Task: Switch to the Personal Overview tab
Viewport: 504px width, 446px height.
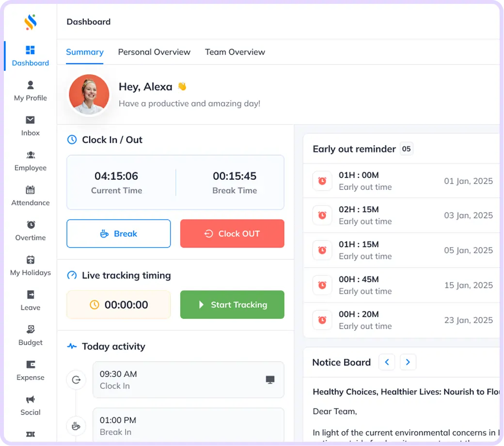Action: 154,52
